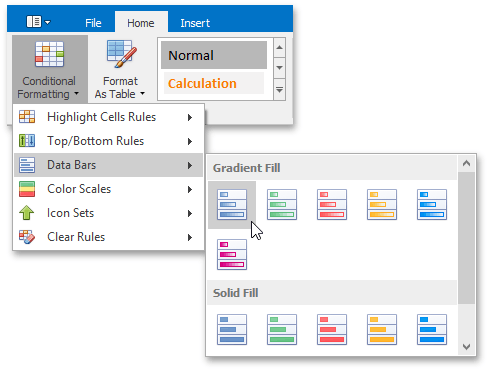Apply the red solid fill data bar
The image size is (490, 372).
click(x=332, y=329)
